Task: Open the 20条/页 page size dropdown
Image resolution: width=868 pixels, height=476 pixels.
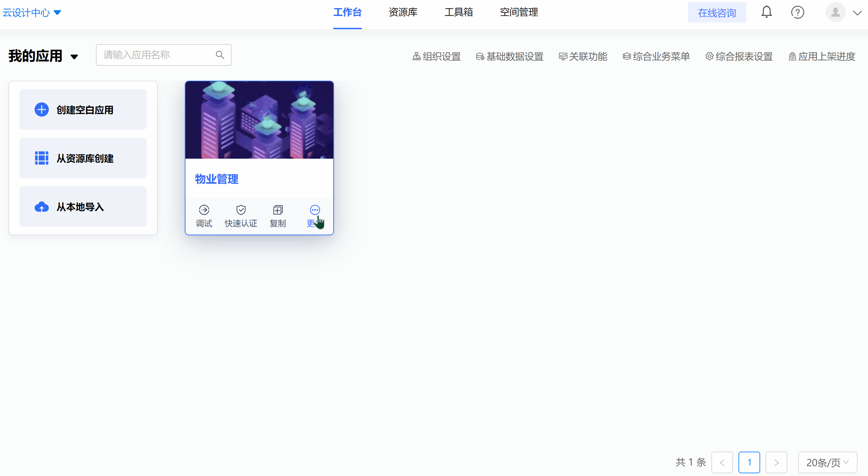Action: point(828,462)
